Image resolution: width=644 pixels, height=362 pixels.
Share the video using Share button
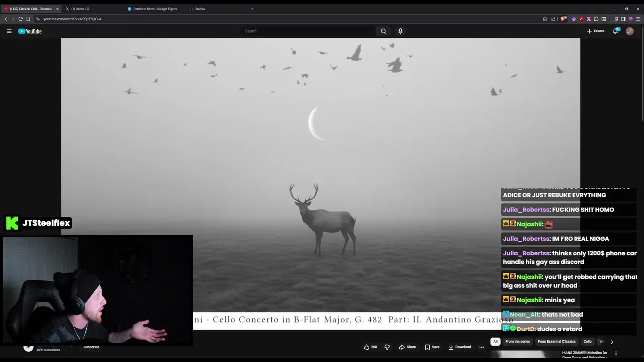pyautogui.click(x=407, y=347)
